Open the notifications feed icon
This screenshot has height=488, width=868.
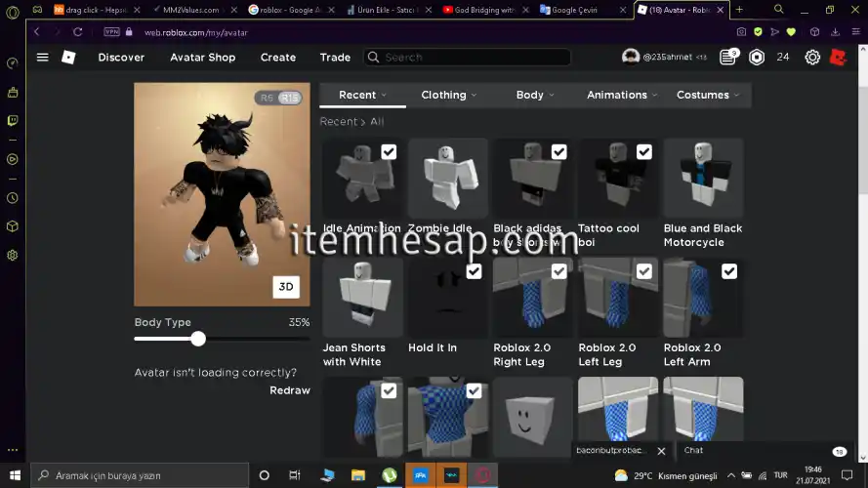[728, 58]
